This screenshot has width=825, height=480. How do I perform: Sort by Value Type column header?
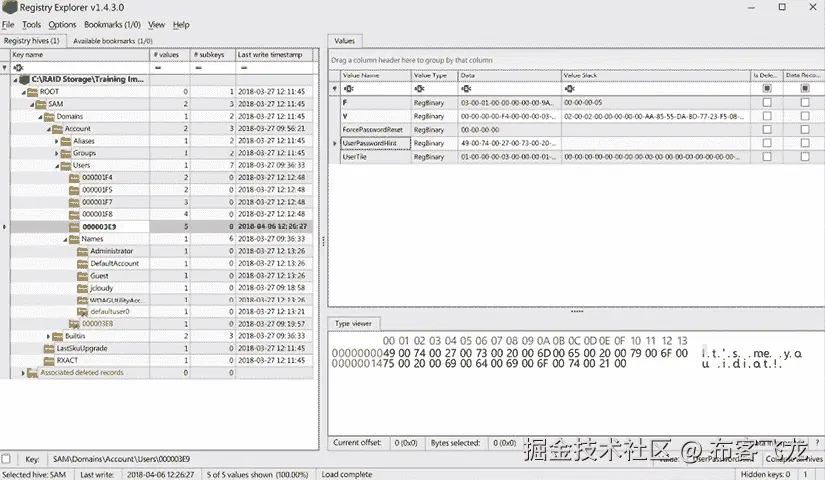(x=435, y=76)
